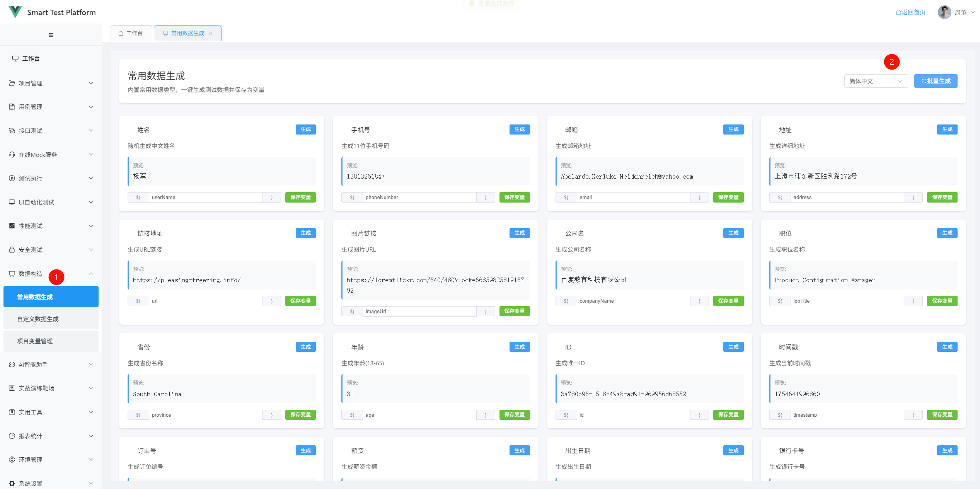
Task: Switch to the 工作台 tab
Action: click(131, 33)
